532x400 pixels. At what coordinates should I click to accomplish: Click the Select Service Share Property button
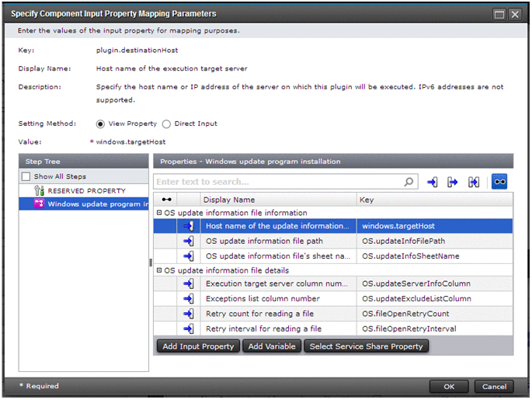366,346
